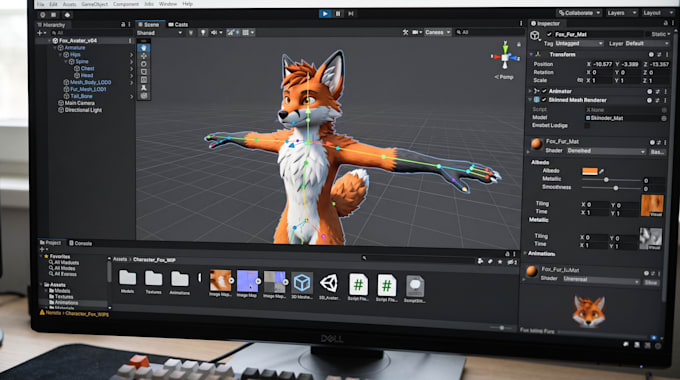The width and height of the screenshot is (680, 380).
Task: Click the Assets breadcrumb link
Action: coord(120,259)
